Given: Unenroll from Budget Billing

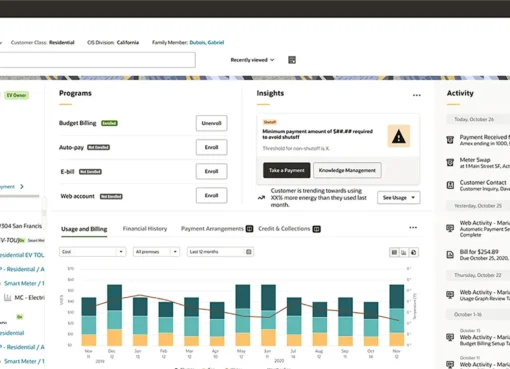Looking at the screenshot, I should coord(211,123).
